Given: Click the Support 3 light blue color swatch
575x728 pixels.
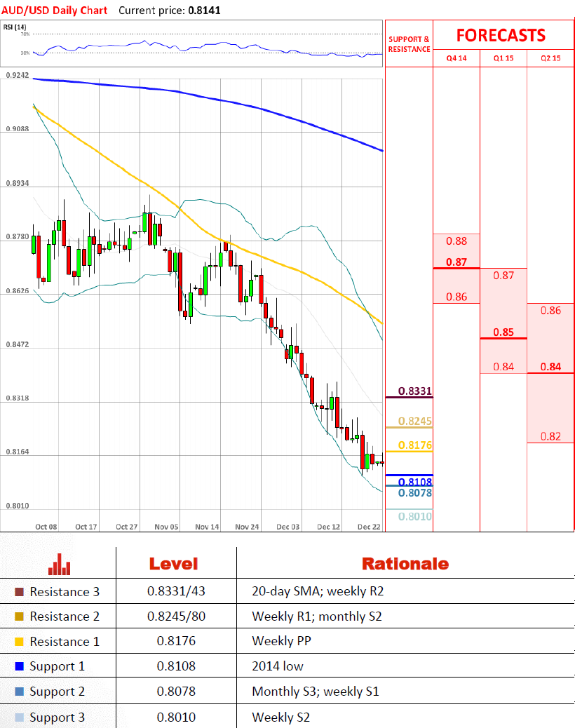Looking at the screenshot, I should (20, 717).
